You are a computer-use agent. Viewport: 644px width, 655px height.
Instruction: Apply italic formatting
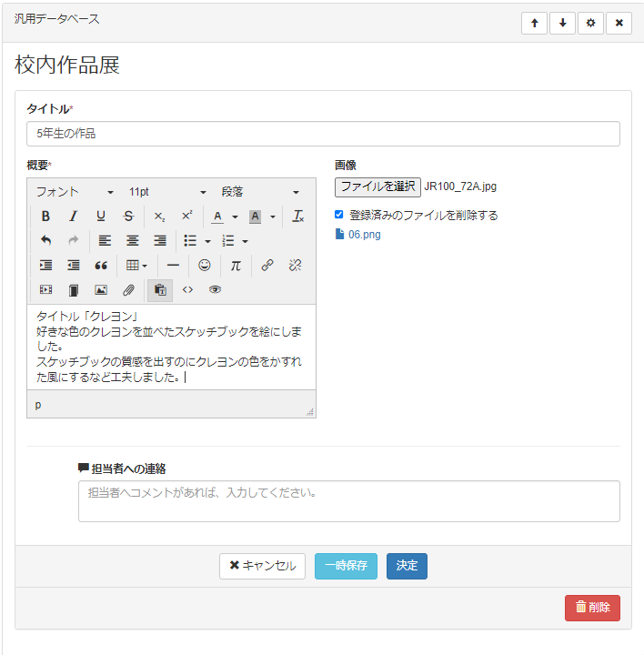(x=74, y=217)
